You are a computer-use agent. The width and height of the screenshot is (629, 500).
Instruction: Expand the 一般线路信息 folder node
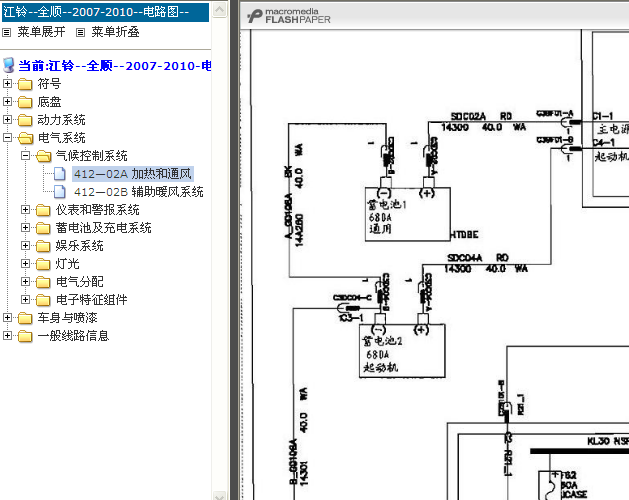click(x=7, y=335)
